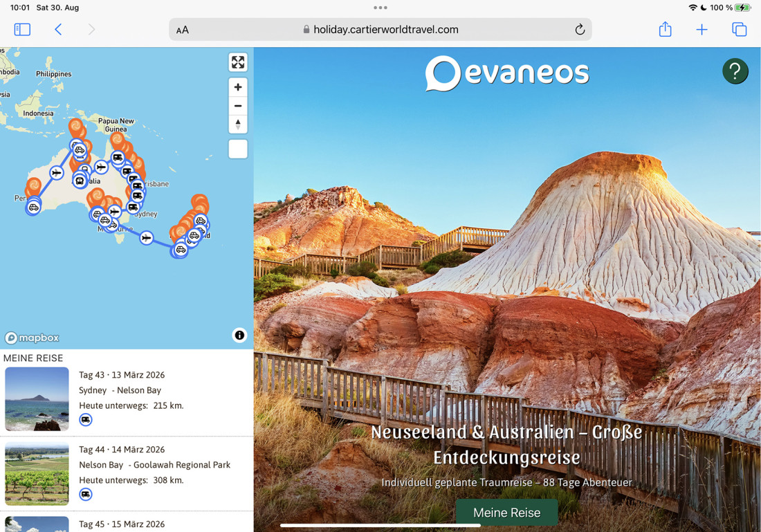Click the blank map control button
Screen dimensions: 761x532
coord(237,149)
